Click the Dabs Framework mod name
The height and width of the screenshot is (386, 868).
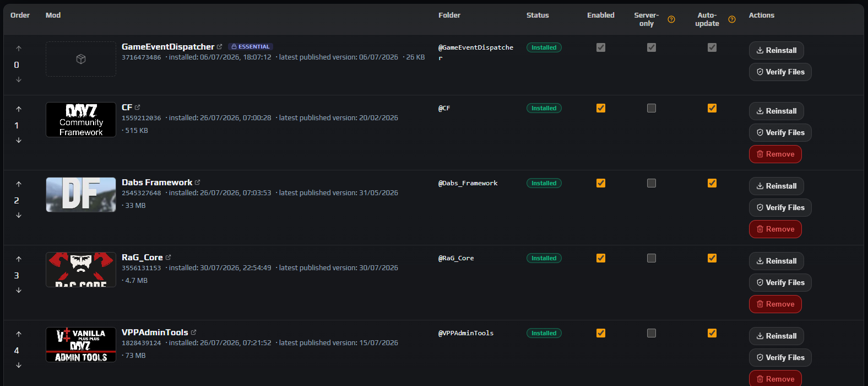point(157,183)
